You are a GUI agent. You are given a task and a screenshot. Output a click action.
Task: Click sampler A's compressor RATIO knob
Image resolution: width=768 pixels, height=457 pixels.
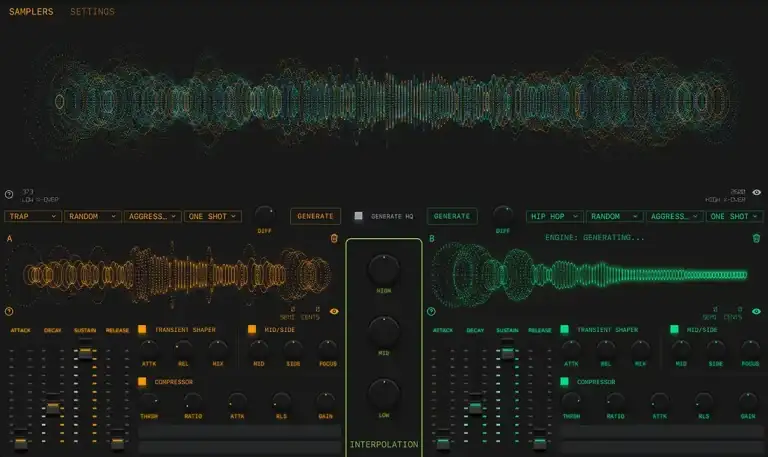(x=193, y=402)
